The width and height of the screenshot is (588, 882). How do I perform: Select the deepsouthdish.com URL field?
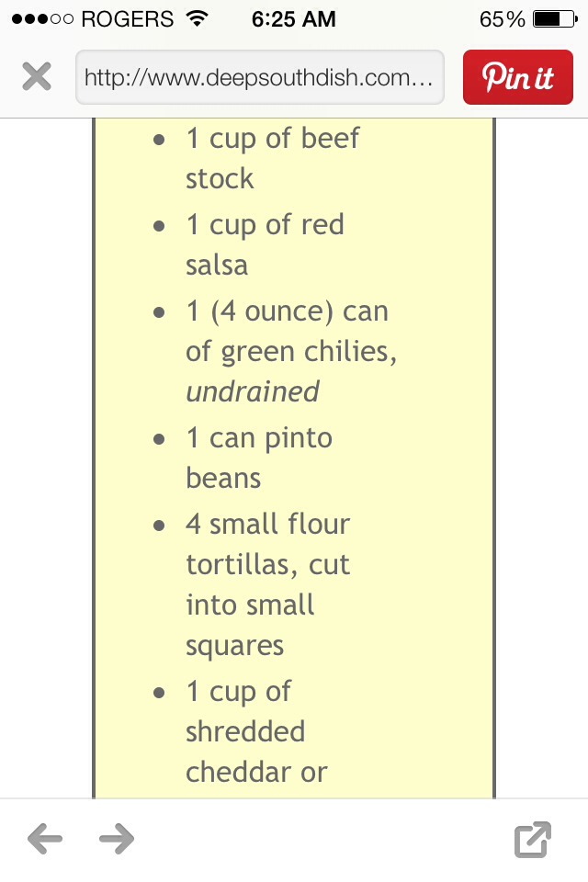coord(260,77)
